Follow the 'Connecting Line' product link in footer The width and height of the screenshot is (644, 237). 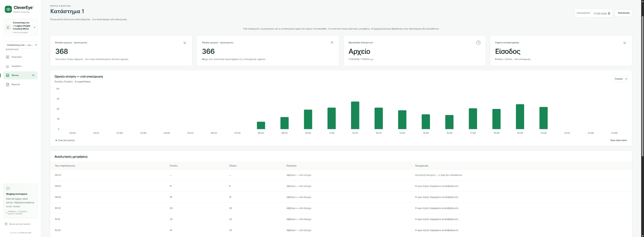point(25,233)
